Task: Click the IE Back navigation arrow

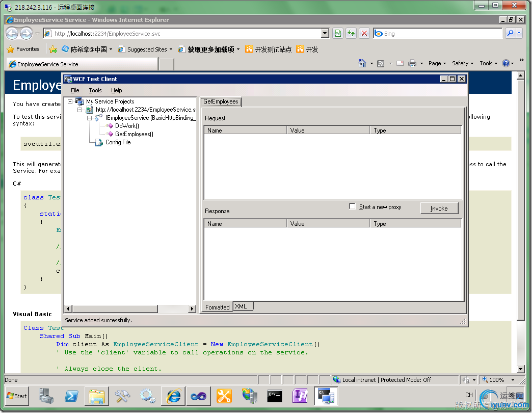Action: coord(12,33)
